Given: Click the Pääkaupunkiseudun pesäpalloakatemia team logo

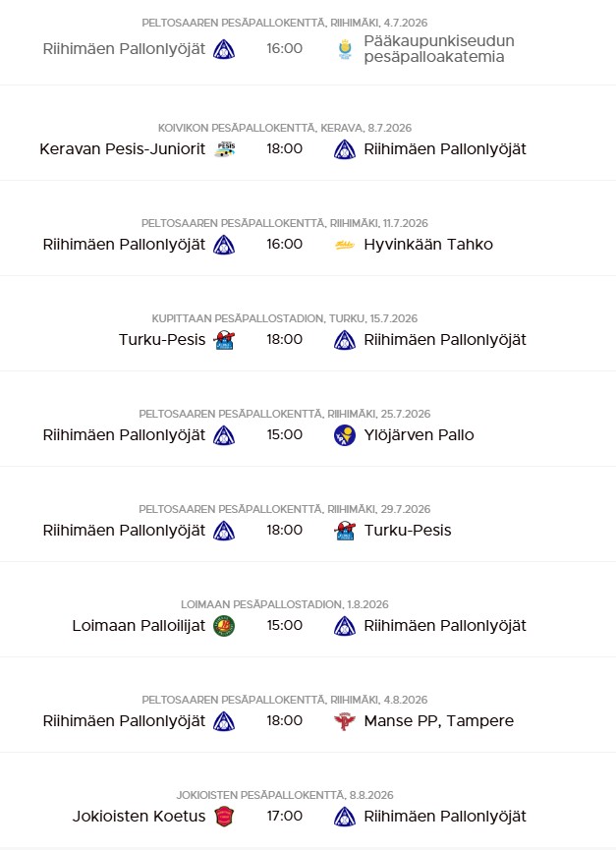Looking at the screenshot, I should (344, 48).
